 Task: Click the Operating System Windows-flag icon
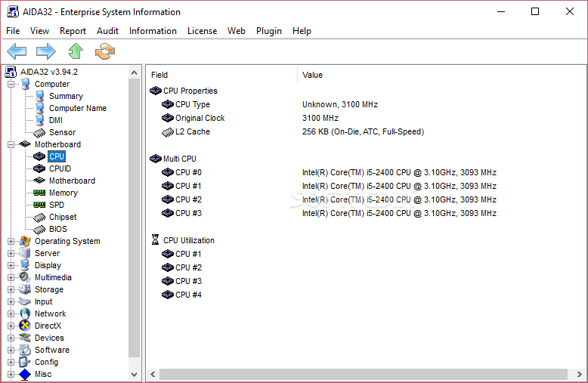(x=25, y=241)
